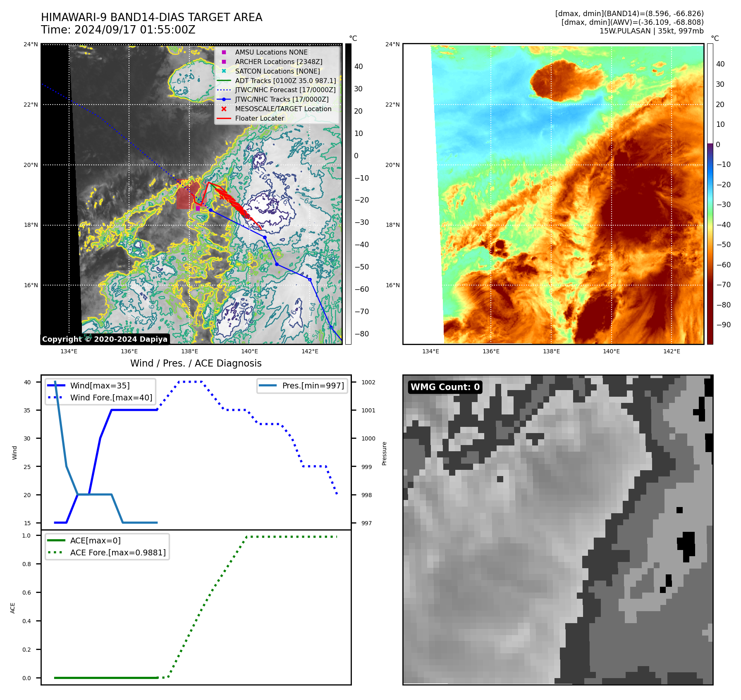Click the ARCHER Locations [2348Z] legend label

[x=278, y=62]
